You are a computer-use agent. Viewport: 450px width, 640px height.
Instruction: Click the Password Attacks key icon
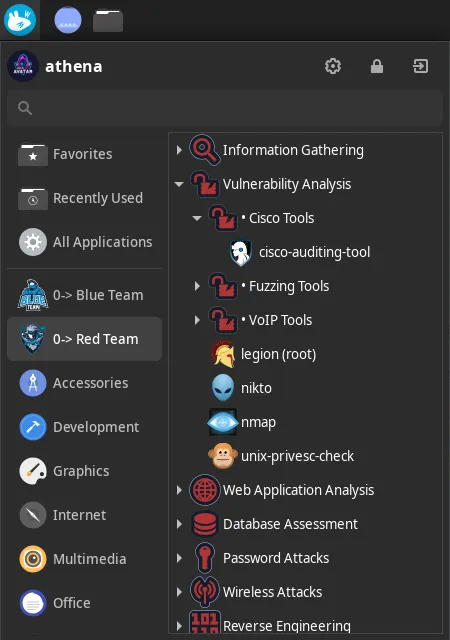point(205,558)
